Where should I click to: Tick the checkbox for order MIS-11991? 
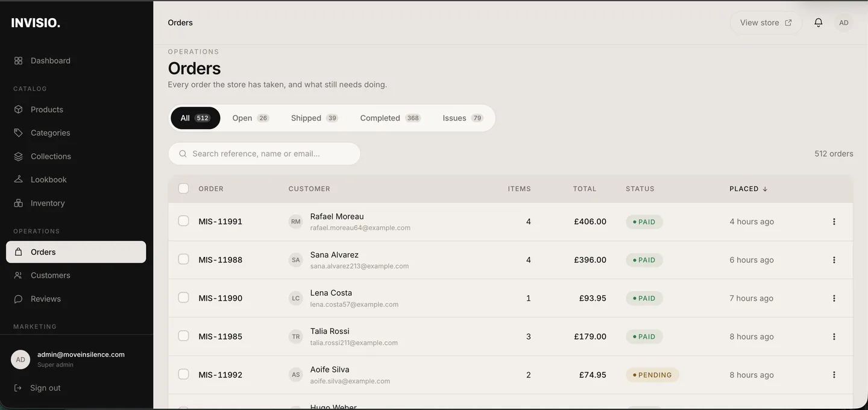pyautogui.click(x=183, y=221)
